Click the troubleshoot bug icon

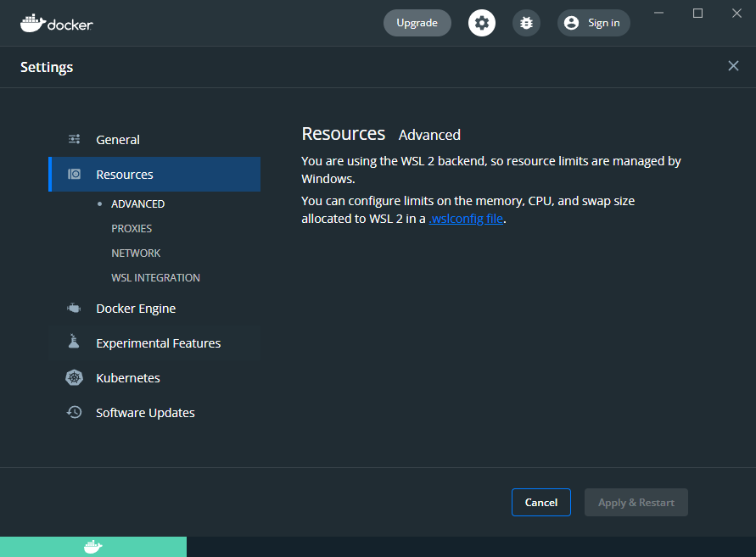tap(526, 23)
